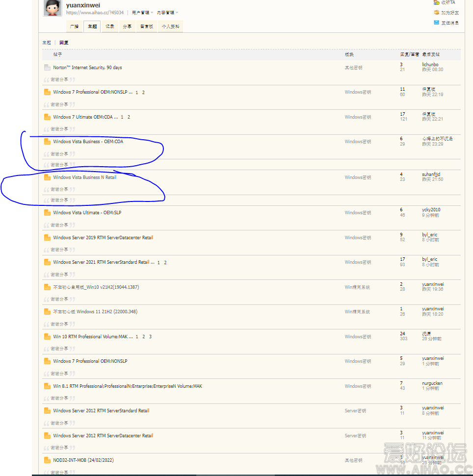
Task: Show the 回复 replies list
Action: [64, 43]
